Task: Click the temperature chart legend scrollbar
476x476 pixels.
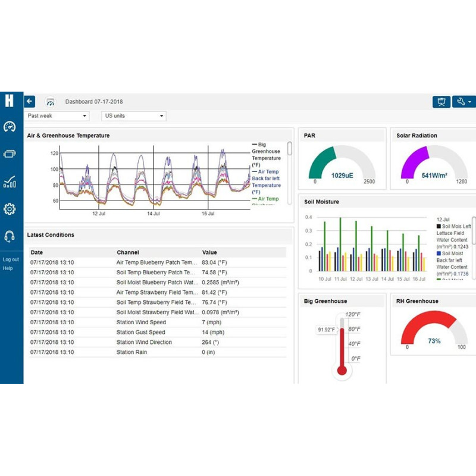Action: [290, 149]
